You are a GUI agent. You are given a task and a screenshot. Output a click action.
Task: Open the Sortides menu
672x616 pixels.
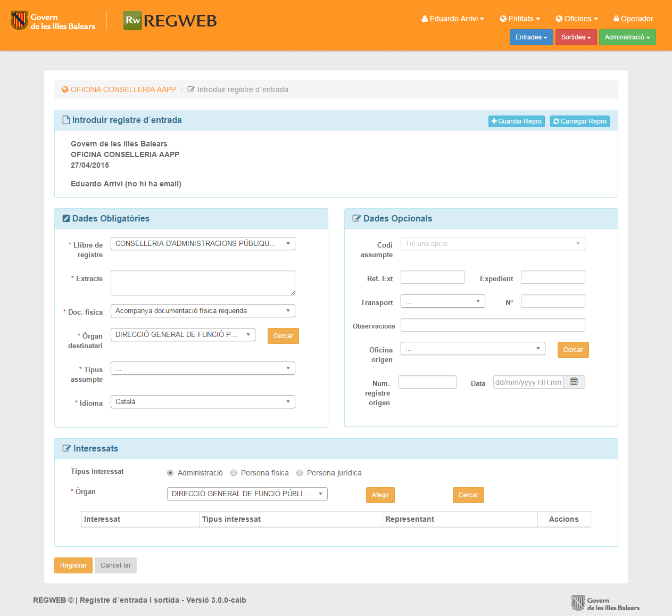tap(576, 37)
